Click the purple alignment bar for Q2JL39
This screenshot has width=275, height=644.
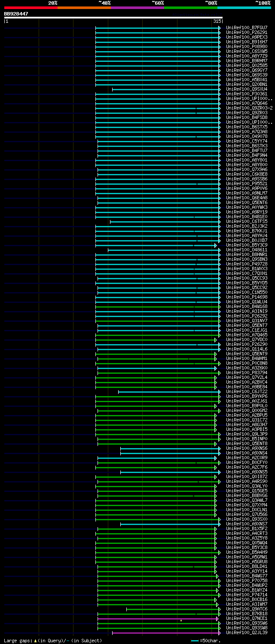166,632
